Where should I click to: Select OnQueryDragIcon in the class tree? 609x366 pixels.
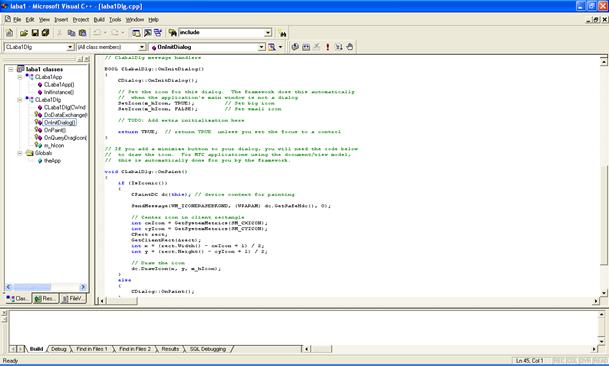(65, 138)
